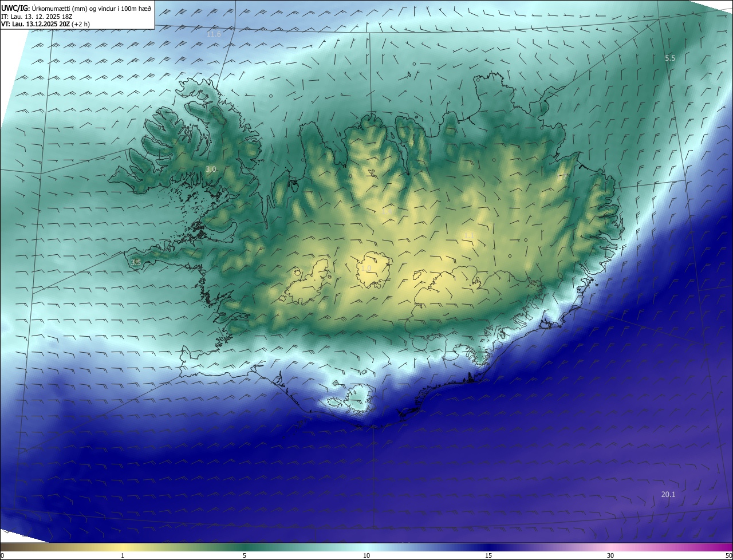Click the value label 1.4 in central highlands
The image size is (733, 560).
pyautogui.click(x=387, y=212)
